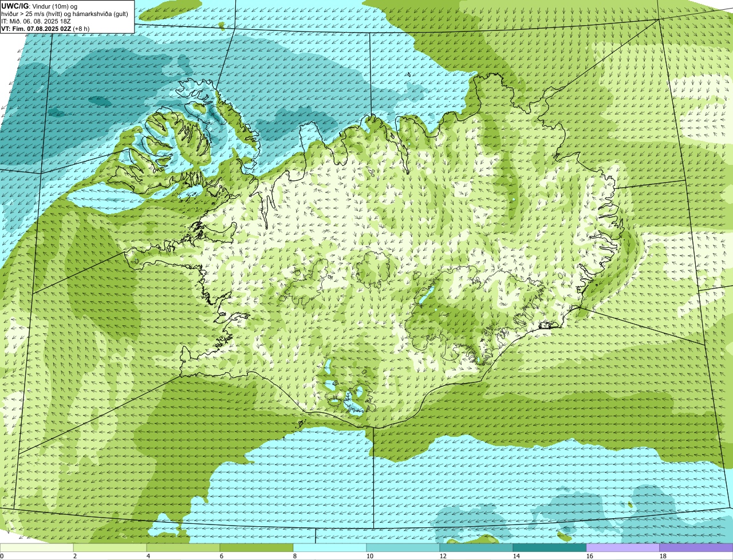The width and height of the screenshot is (733, 560).
Task: Click the 4–6 m/s legend color swatch
Action: [x=183, y=548]
